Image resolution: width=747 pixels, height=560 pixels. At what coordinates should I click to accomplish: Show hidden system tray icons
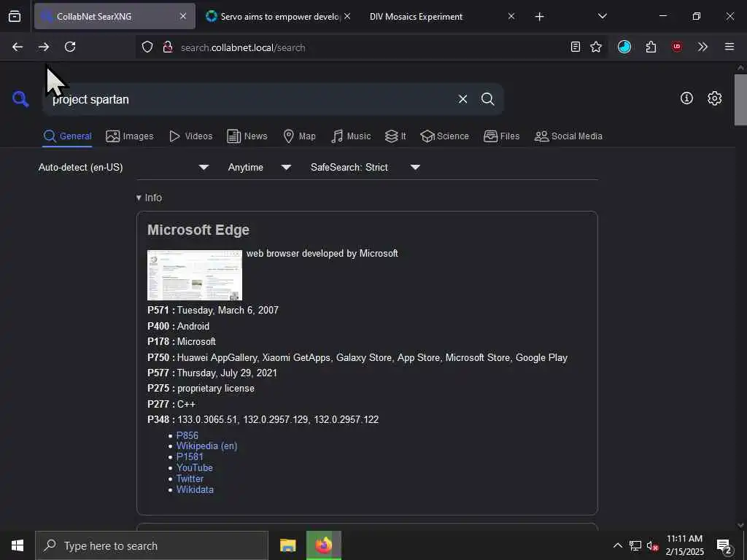coord(617,545)
